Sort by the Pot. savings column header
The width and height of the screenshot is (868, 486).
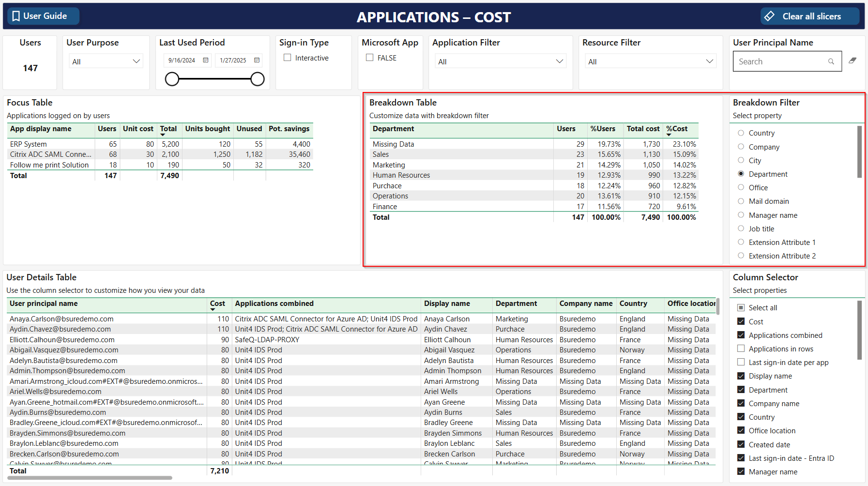[x=289, y=129]
